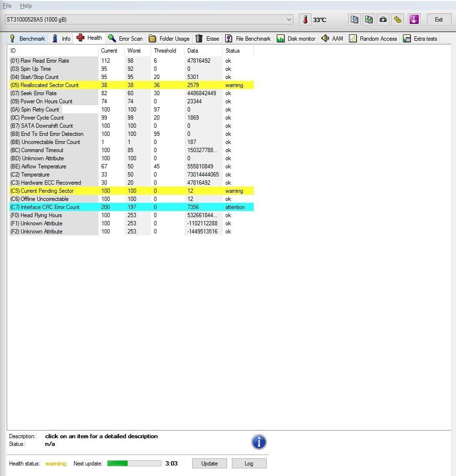Select the (0C) Power Cycle Count row
Viewport: 456px width, 476px height.
pos(131,118)
